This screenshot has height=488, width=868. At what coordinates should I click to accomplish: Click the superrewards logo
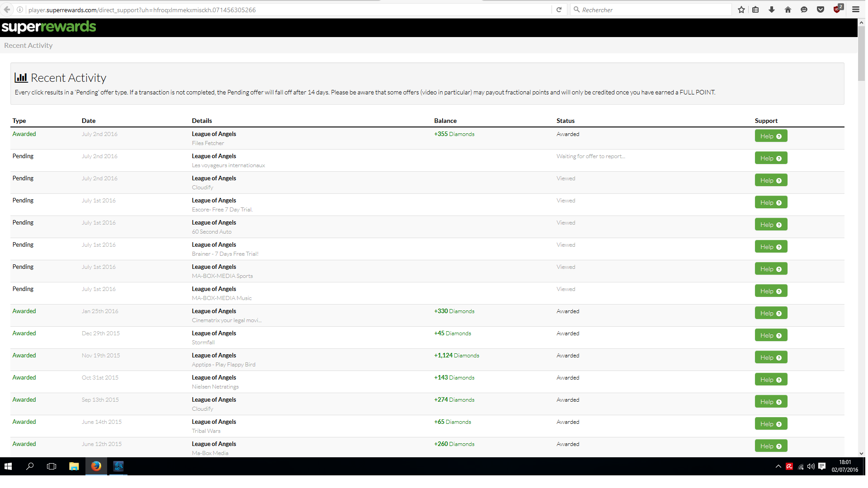pyautogui.click(x=49, y=27)
